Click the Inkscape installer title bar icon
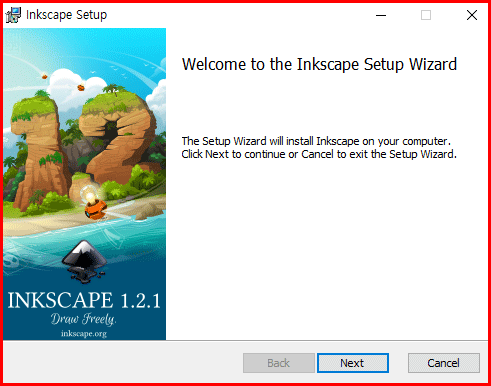Screen dimensions: 491x386 (x=13, y=15)
